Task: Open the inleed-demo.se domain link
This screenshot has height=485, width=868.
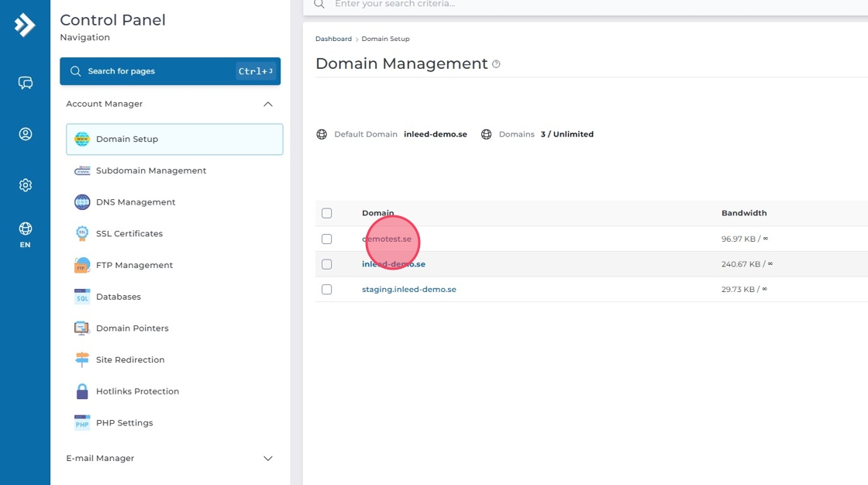Action: 393,264
